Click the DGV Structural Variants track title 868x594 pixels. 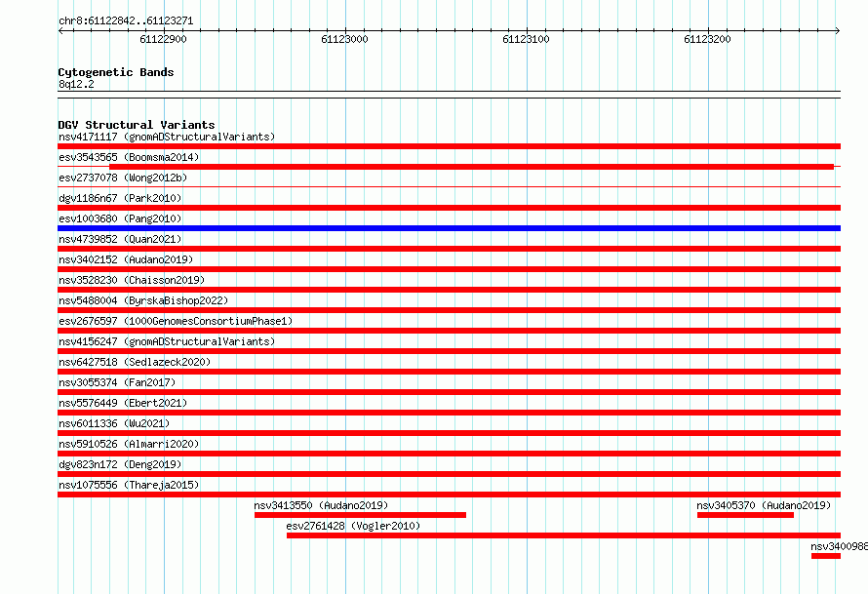[137, 125]
